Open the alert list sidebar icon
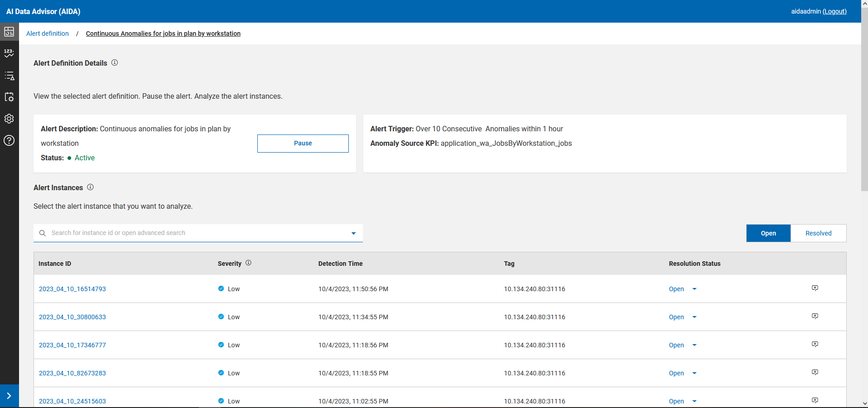868x408 pixels. point(9,76)
